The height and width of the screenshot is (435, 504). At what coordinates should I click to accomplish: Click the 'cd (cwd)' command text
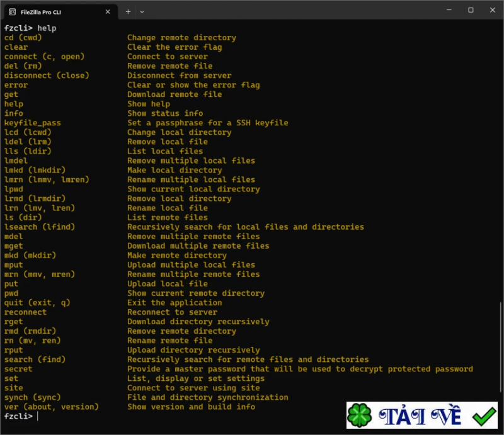[23, 38]
